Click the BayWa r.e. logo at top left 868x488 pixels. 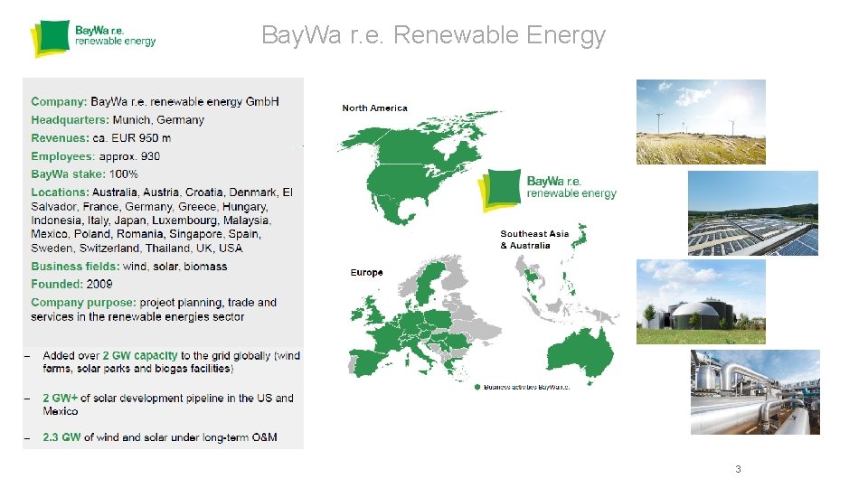[93, 37]
